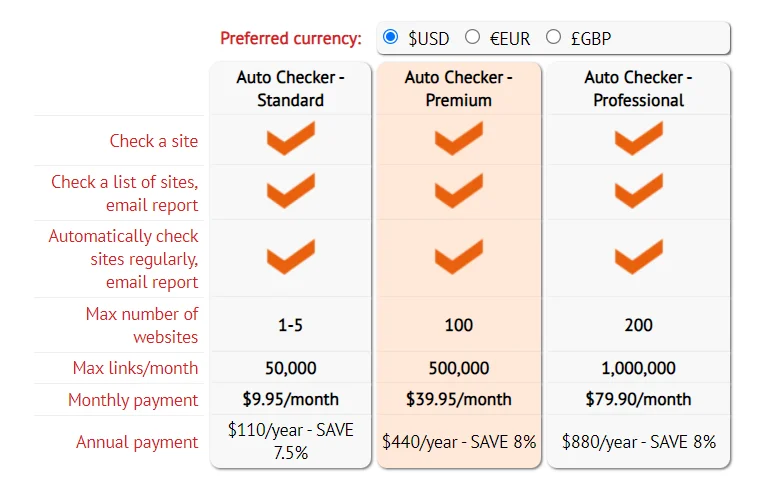Click the Professional plan 'Check a site' checkmark
The image size is (767, 490).
point(638,138)
